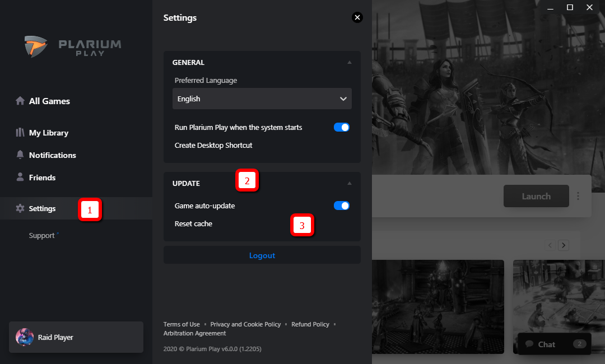This screenshot has height=364, width=605.
Task: Click the Notifications bell icon
Action: click(20, 155)
